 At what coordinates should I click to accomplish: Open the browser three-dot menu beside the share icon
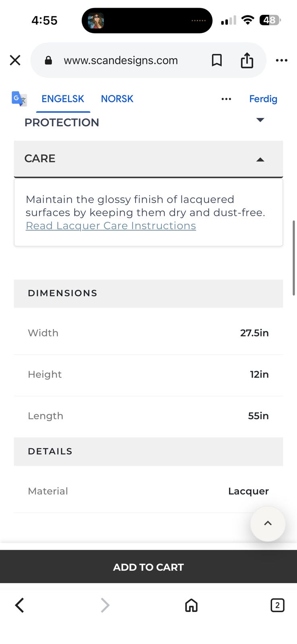click(282, 60)
